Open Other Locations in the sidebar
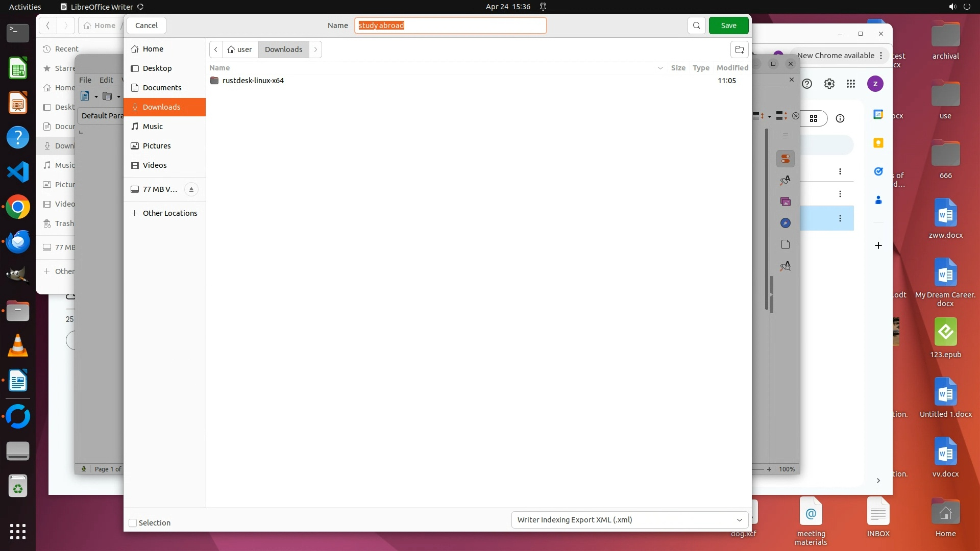Screen dimensions: 980x551 pyautogui.click(x=169, y=213)
